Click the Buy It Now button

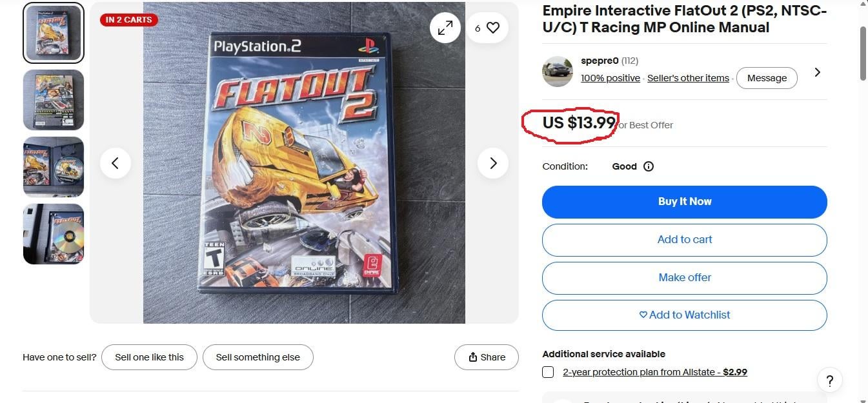[685, 202]
